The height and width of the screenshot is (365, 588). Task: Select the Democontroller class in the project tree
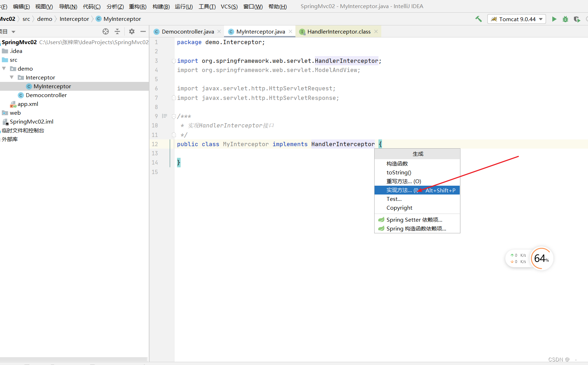[46, 95]
